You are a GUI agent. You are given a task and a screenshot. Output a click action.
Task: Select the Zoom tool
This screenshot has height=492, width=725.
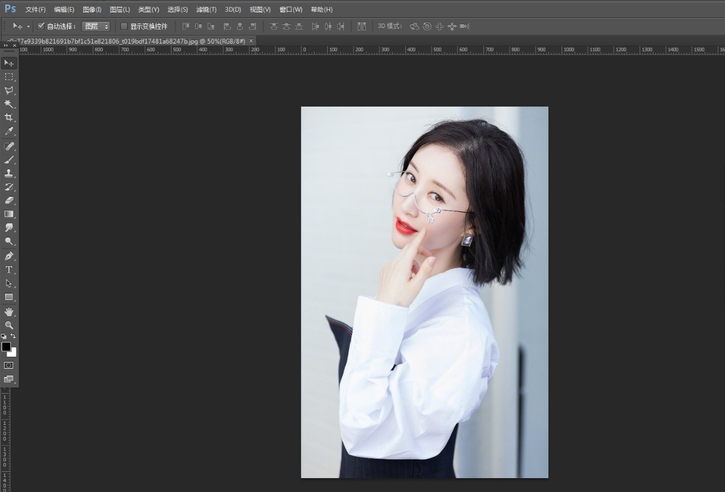tap(9, 325)
